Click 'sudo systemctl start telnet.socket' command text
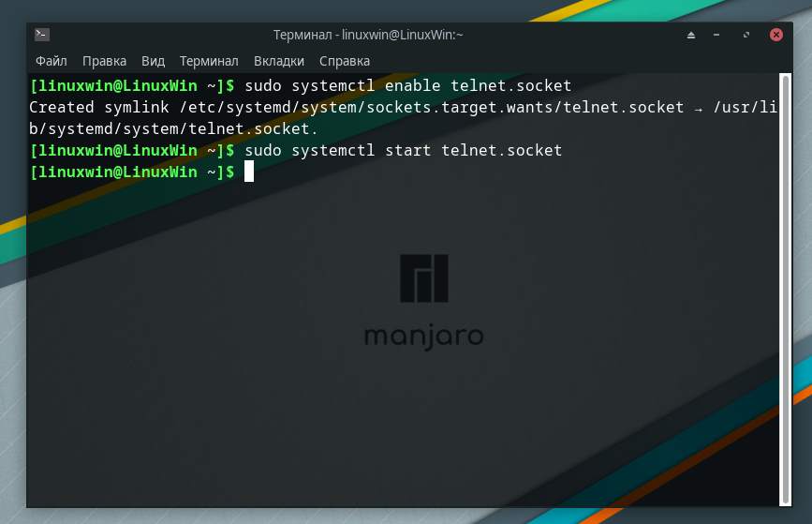 tap(403, 150)
